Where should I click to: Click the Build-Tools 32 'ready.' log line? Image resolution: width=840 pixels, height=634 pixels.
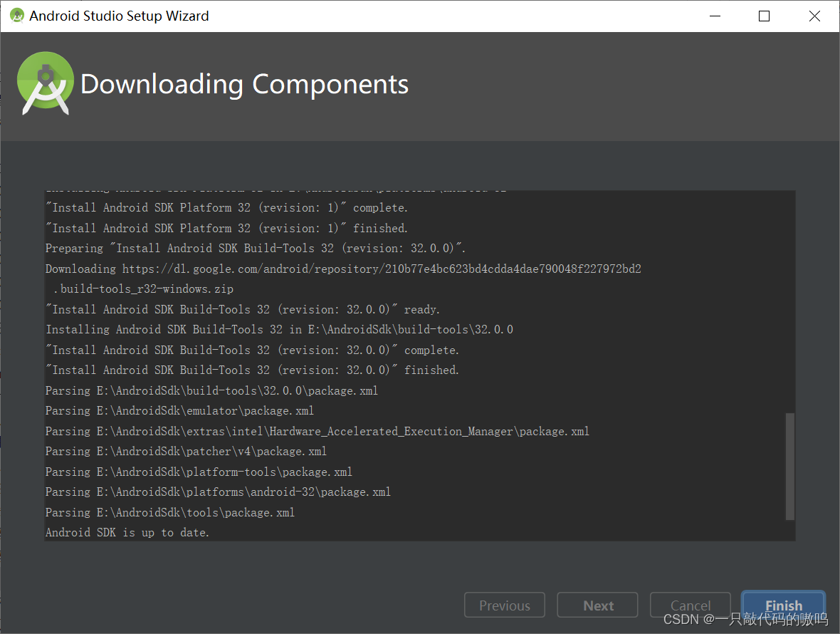[243, 309]
